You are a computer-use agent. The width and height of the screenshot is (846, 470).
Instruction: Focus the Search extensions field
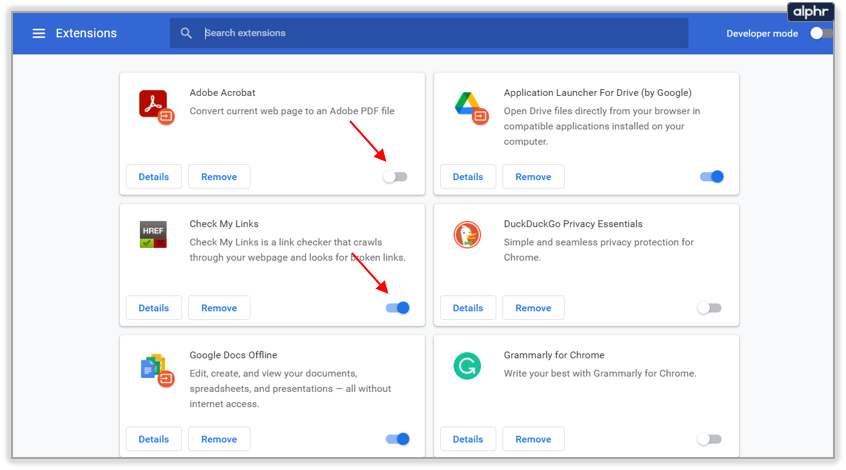(x=429, y=33)
